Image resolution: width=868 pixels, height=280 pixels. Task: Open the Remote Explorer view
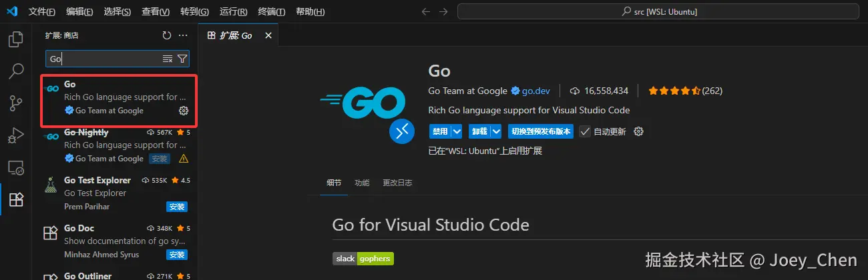(15, 167)
